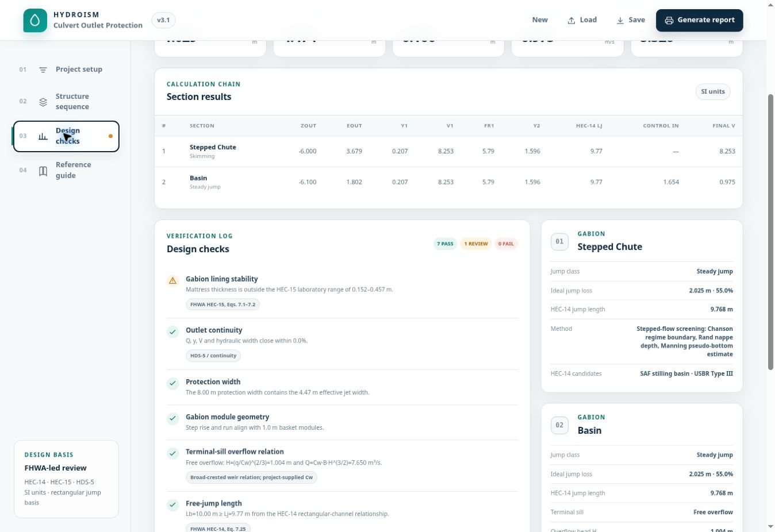
Task: Select the Design checks step
Action: click(x=66, y=136)
